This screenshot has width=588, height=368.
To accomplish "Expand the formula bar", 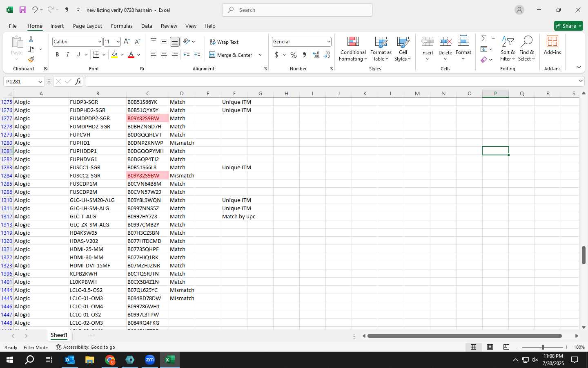I will (x=581, y=81).
